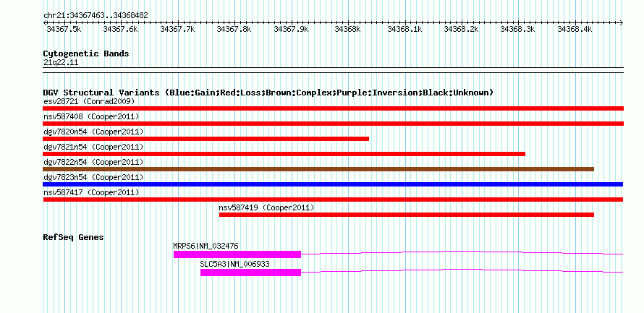
Task: Click the 21q22.11 cytogenetic band label
Action: (61, 63)
